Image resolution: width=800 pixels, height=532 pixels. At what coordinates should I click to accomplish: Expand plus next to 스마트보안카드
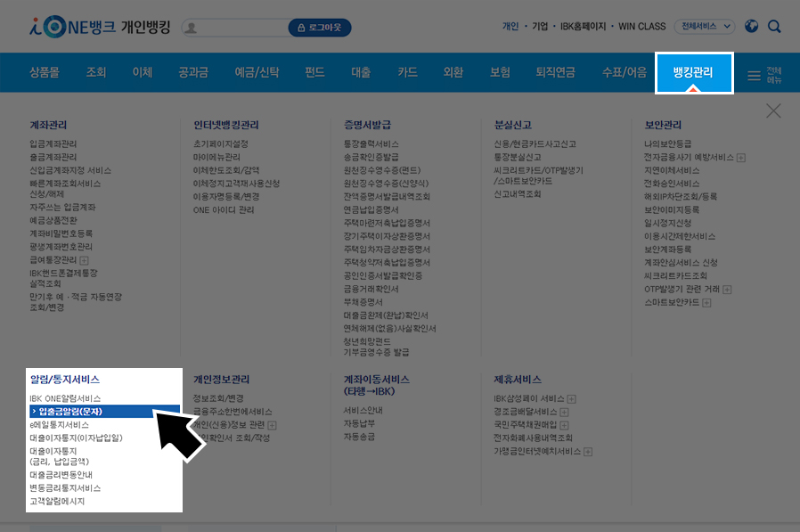(x=706, y=303)
